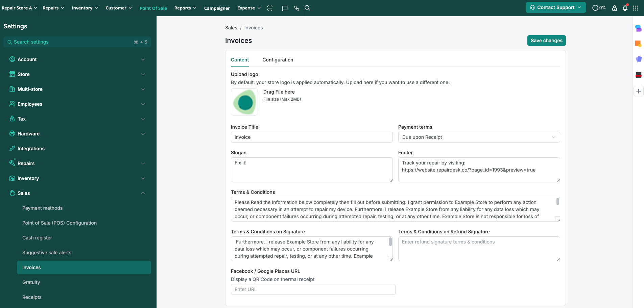This screenshot has height=308, width=644.
Task: Click the barcode scanner icon in top bar
Action: pyautogui.click(x=270, y=8)
